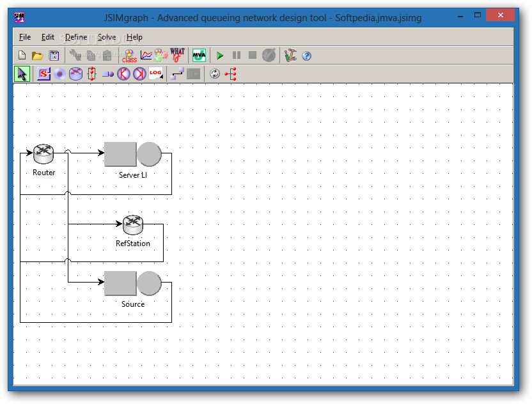Insert a Fork station (K icon)
Viewport: 532px width, 404px height.
(x=123, y=74)
